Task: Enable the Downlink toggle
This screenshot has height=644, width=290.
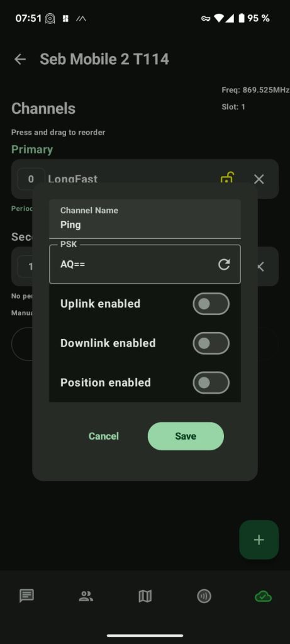Action: click(211, 343)
